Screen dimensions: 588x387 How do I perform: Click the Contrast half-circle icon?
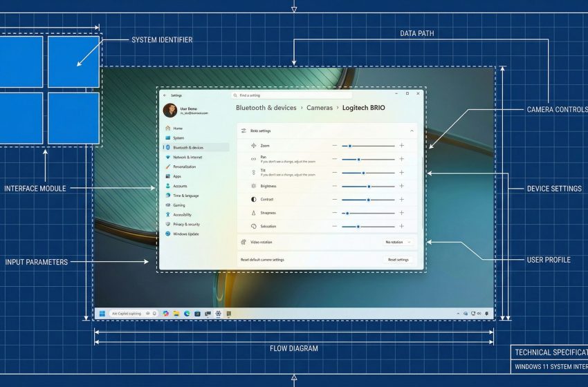click(253, 199)
